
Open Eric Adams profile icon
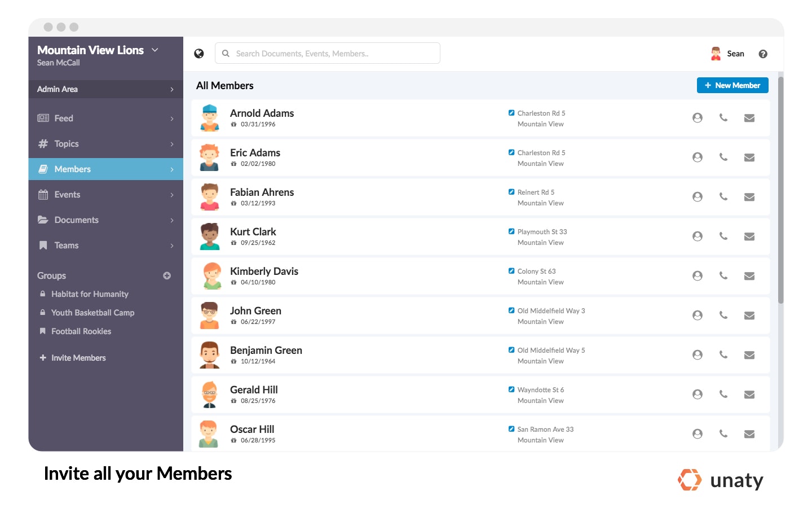698,157
